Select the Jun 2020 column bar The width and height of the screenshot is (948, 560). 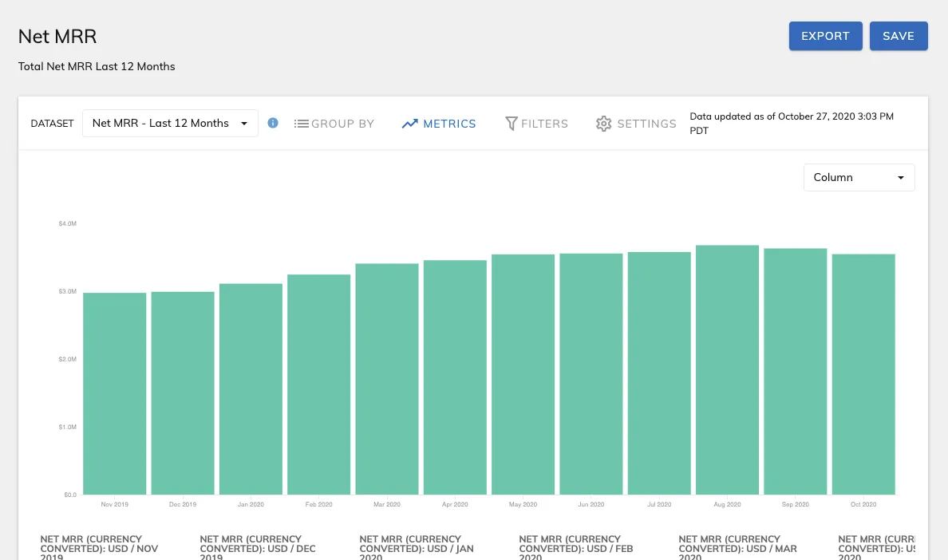pos(591,374)
